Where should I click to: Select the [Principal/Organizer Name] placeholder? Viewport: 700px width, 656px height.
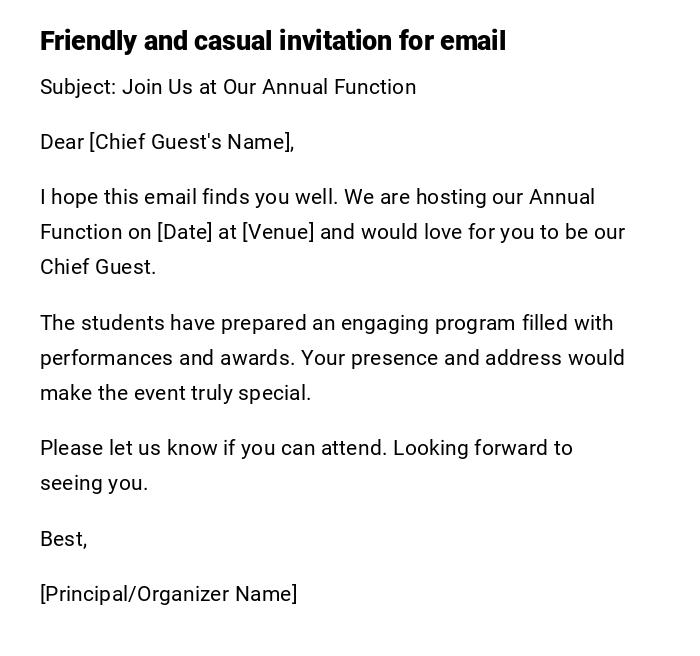pos(168,594)
